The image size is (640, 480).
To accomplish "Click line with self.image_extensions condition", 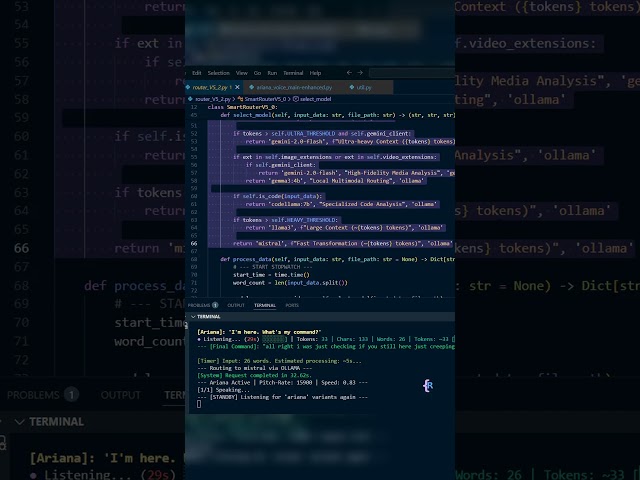I will (x=335, y=157).
